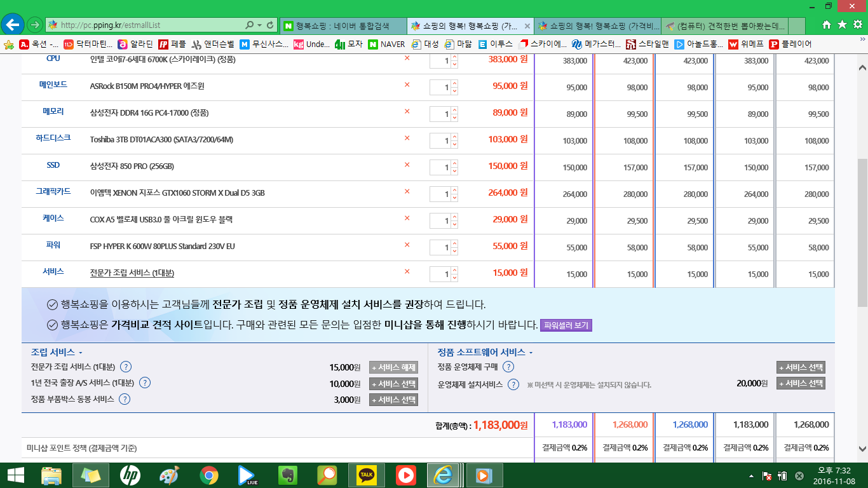Screen dimensions: 868x488
Task: Enable 운영체제 설치서비스 via 서비스 선택
Action: pyautogui.click(x=801, y=384)
